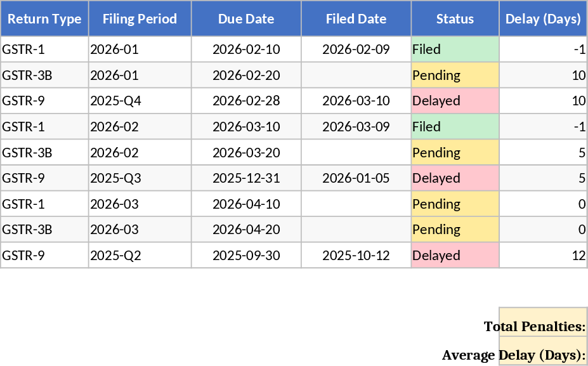
Task: Select the filing period cell 2025-Q2
Action: pos(140,256)
